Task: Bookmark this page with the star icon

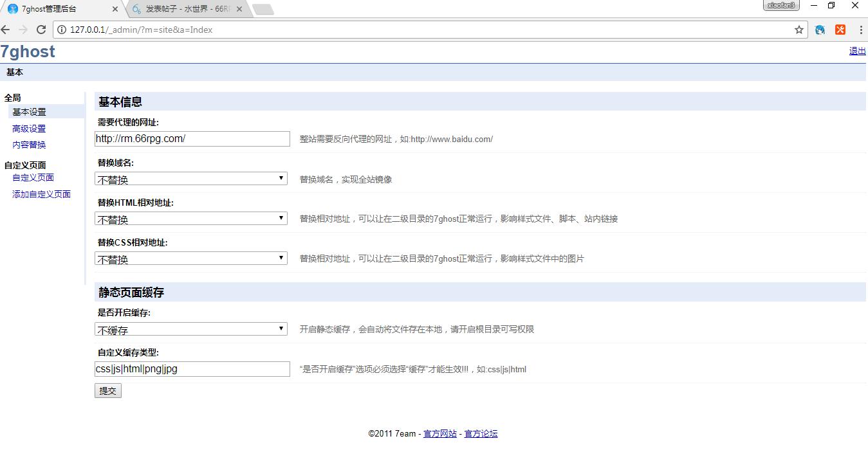Action: coord(799,30)
